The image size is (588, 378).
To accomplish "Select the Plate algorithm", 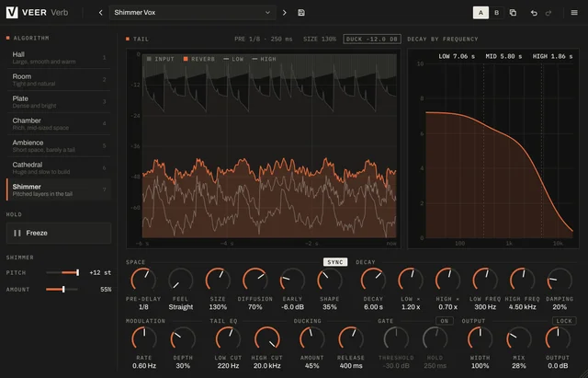I will 59,102.
